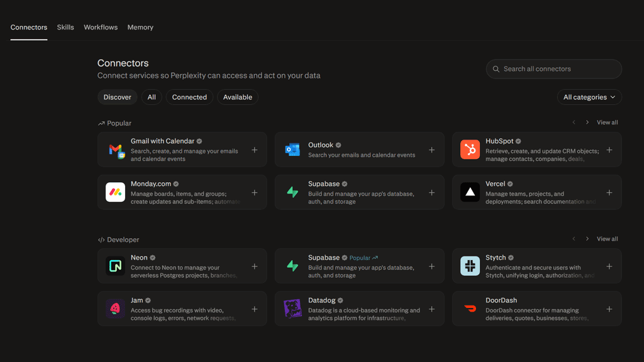View all Popular connectors
This screenshot has width=644, height=362.
607,123
